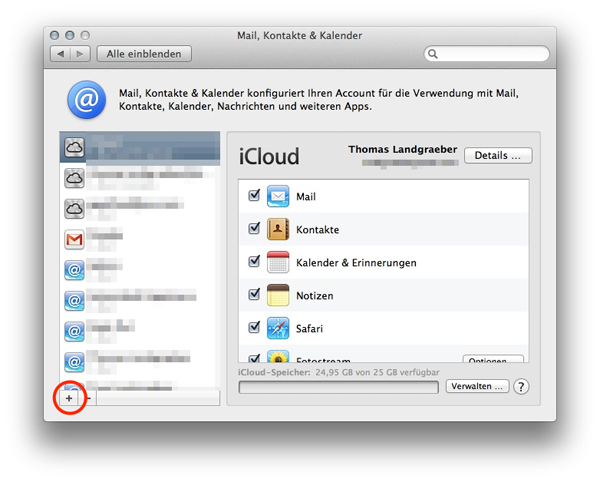Click the Kalender & Erinnerungen label
The width and height of the screenshot is (600, 482).
point(356,263)
